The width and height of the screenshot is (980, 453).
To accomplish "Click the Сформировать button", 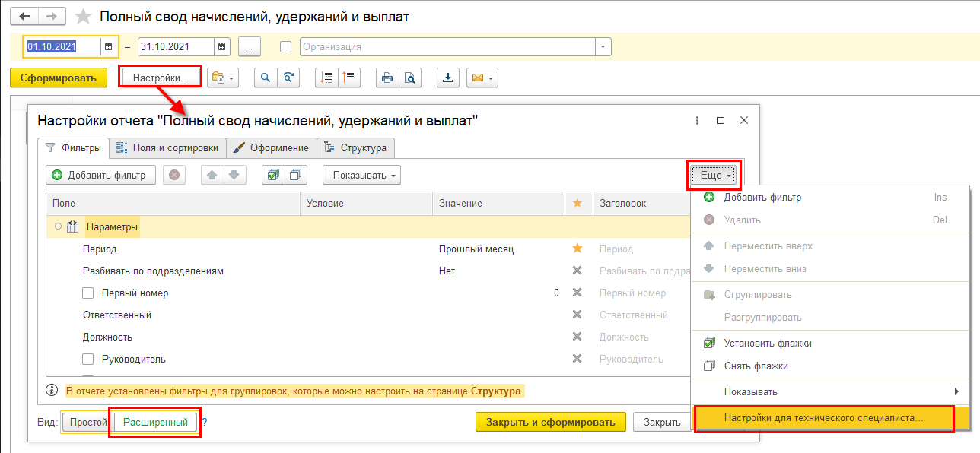I will (59, 78).
